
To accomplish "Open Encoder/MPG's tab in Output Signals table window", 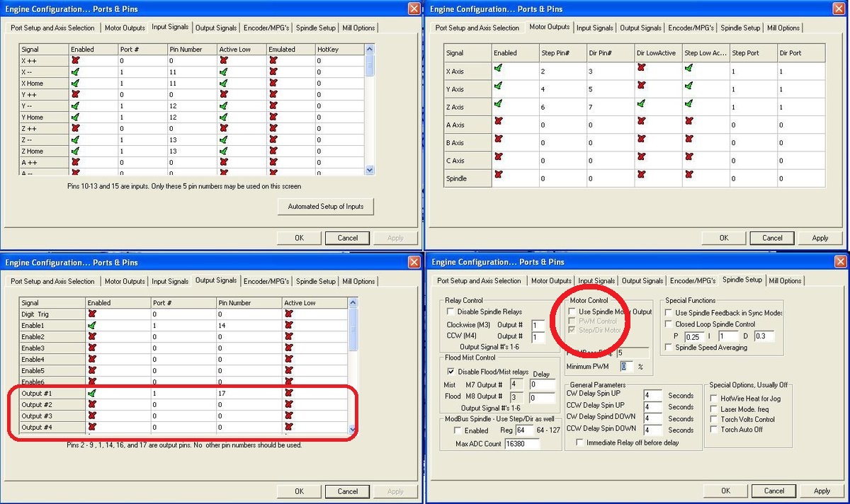I will coord(267,281).
